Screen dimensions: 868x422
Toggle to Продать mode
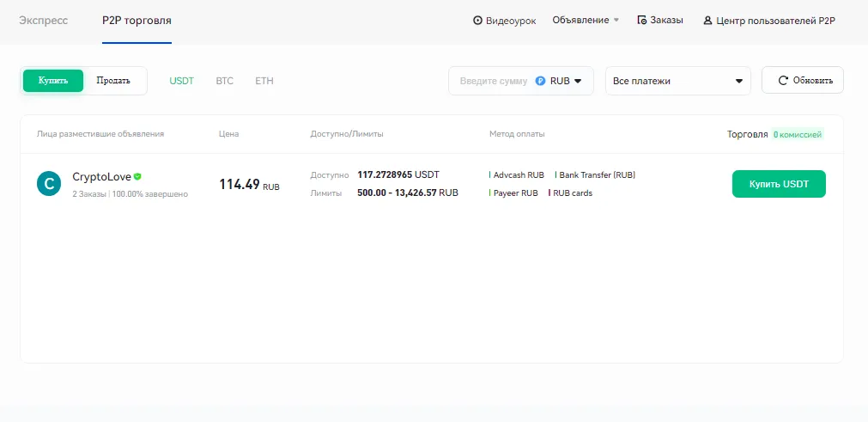point(113,81)
